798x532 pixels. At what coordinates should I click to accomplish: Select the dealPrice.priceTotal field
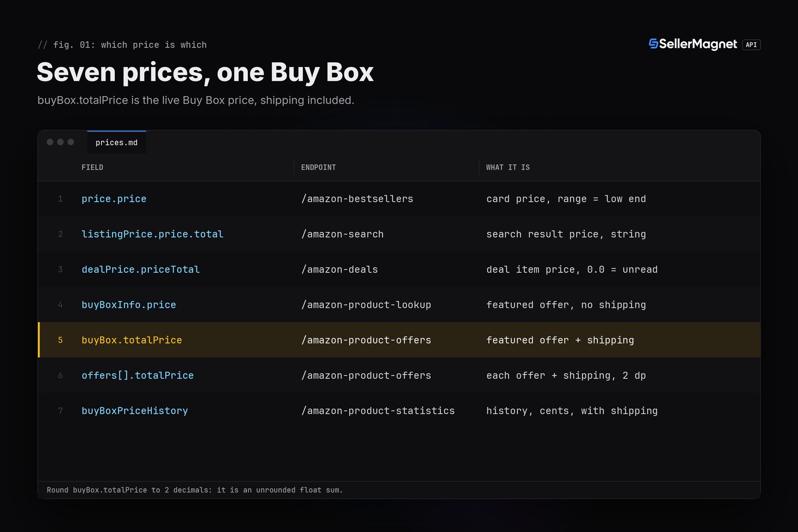point(140,270)
